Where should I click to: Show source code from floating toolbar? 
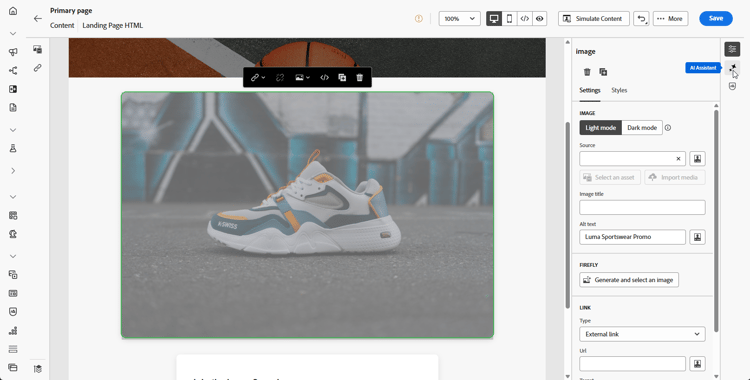(324, 78)
